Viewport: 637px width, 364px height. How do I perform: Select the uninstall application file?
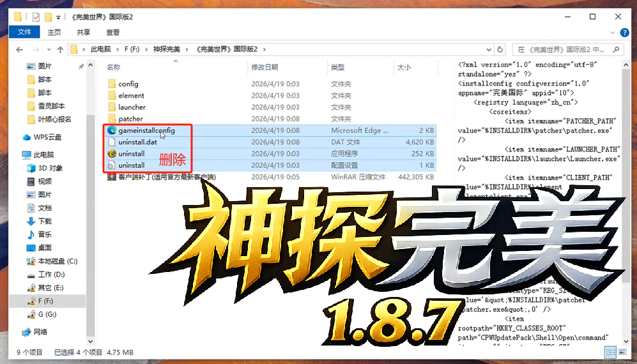pos(132,154)
